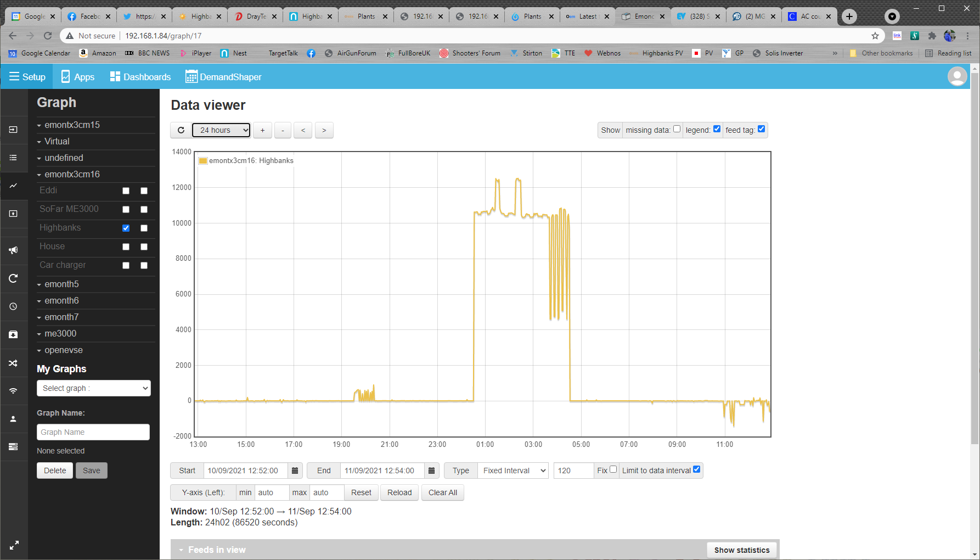Uncheck the Highbanks feed left checkbox
This screenshot has width=980, height=560.
pos(126,228)
